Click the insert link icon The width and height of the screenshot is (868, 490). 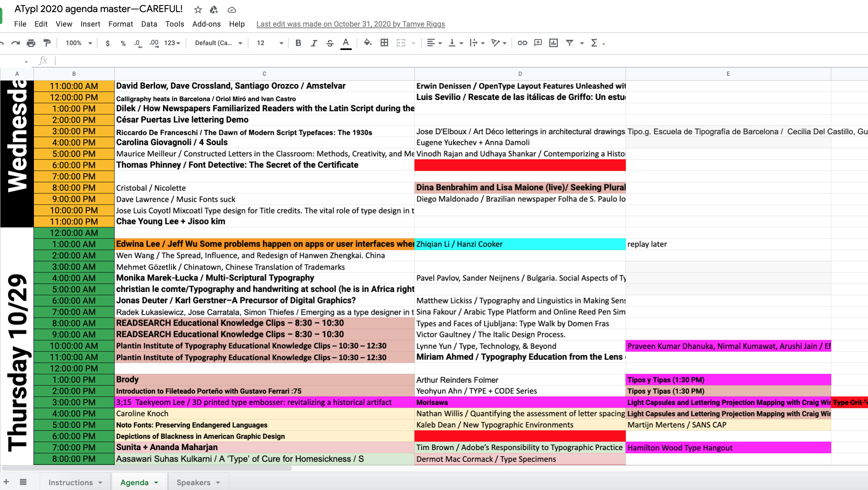(522, 43)
